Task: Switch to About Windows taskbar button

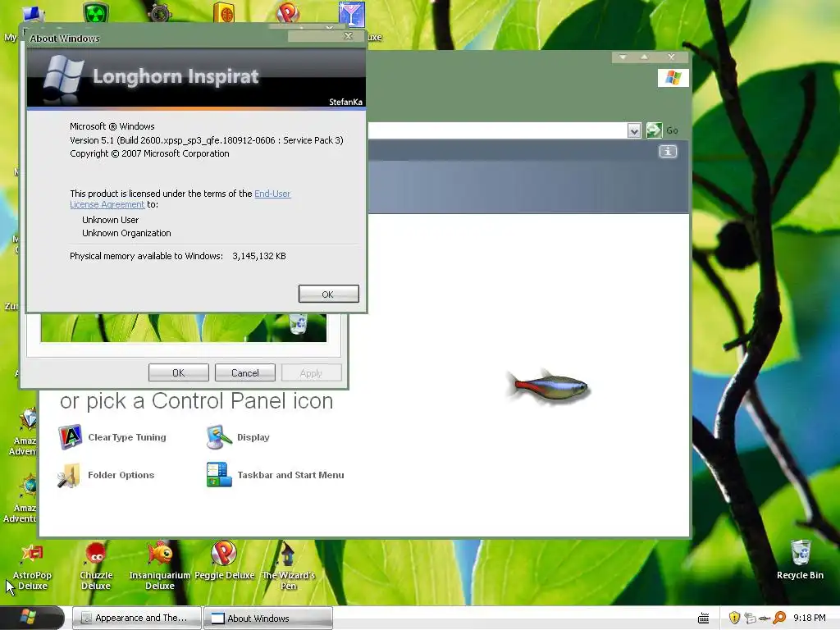Action: 268,619
